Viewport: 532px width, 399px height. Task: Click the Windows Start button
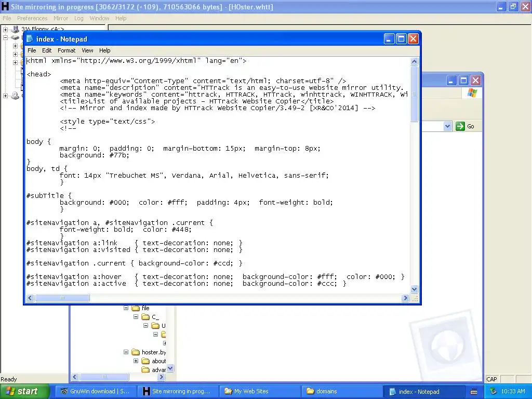point(25,392)
